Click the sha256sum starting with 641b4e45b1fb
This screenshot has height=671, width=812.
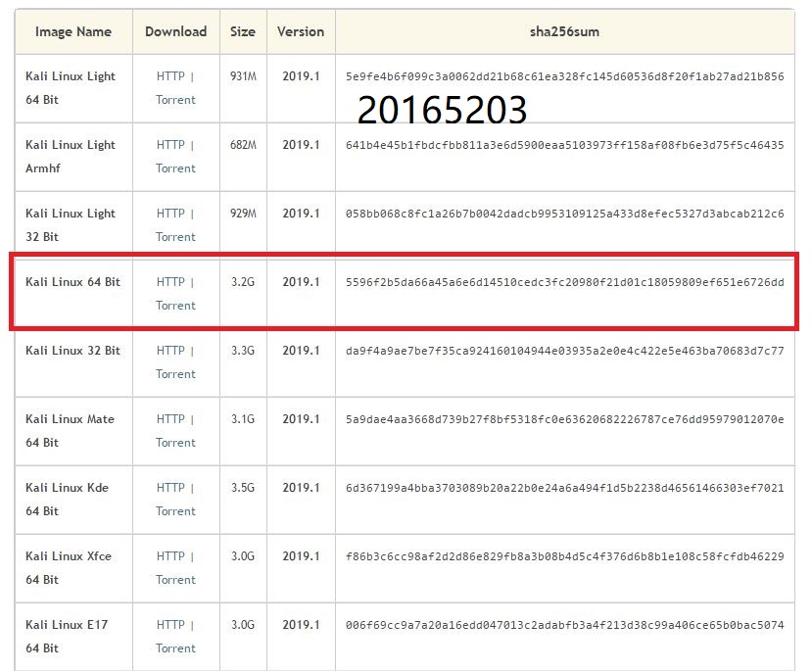(x=565, y=145)
